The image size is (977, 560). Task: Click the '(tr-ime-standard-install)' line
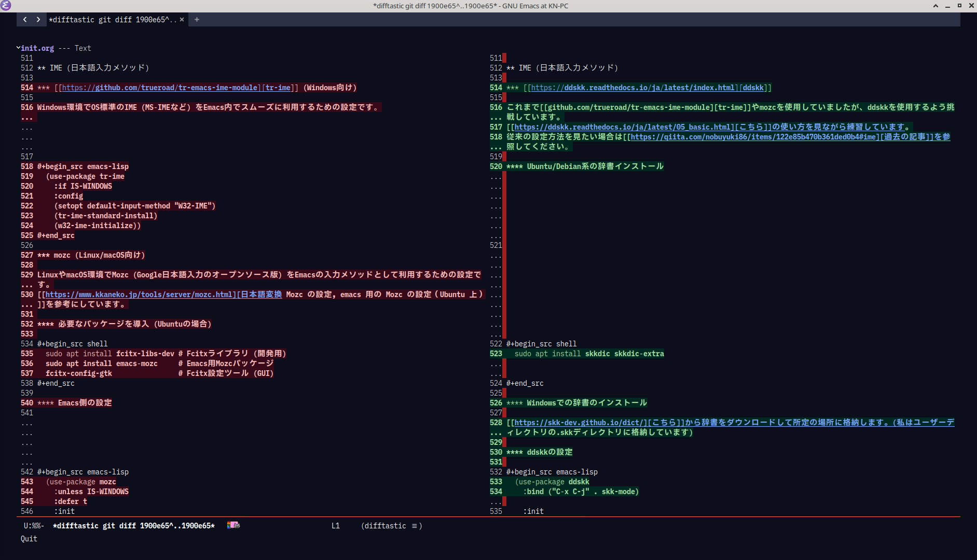[x=106, y=216]
